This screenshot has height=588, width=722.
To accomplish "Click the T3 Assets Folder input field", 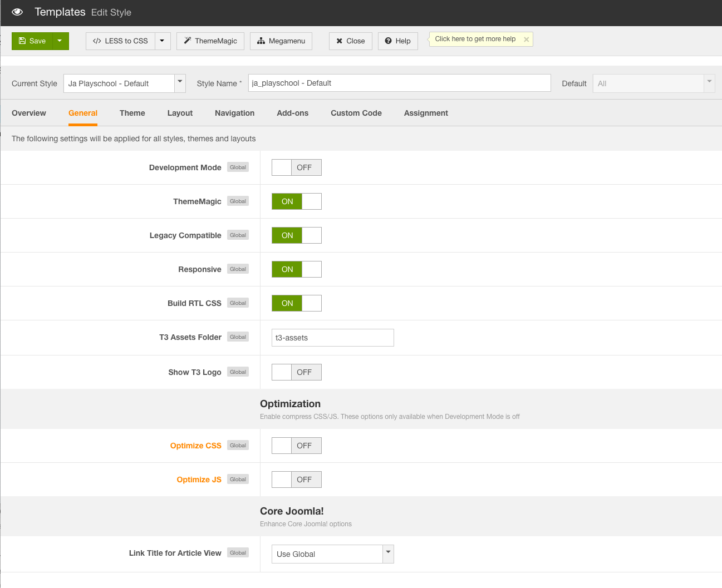I will [x=332, y=338].
